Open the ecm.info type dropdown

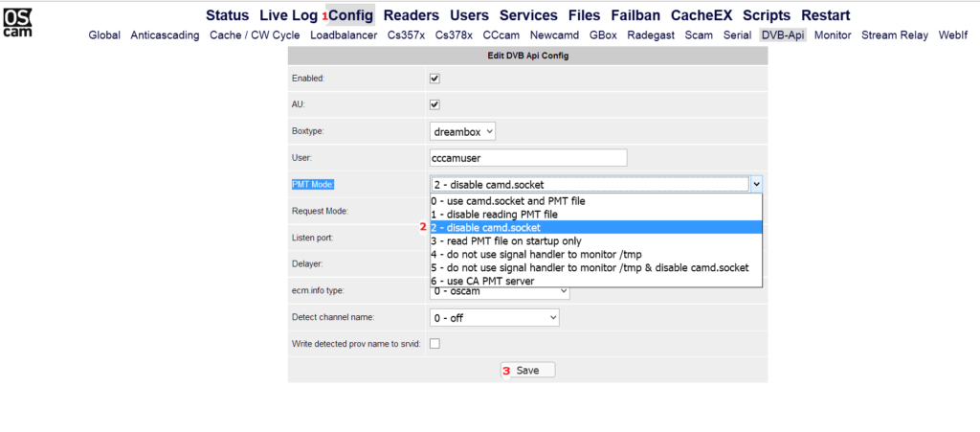coord(500,292)
